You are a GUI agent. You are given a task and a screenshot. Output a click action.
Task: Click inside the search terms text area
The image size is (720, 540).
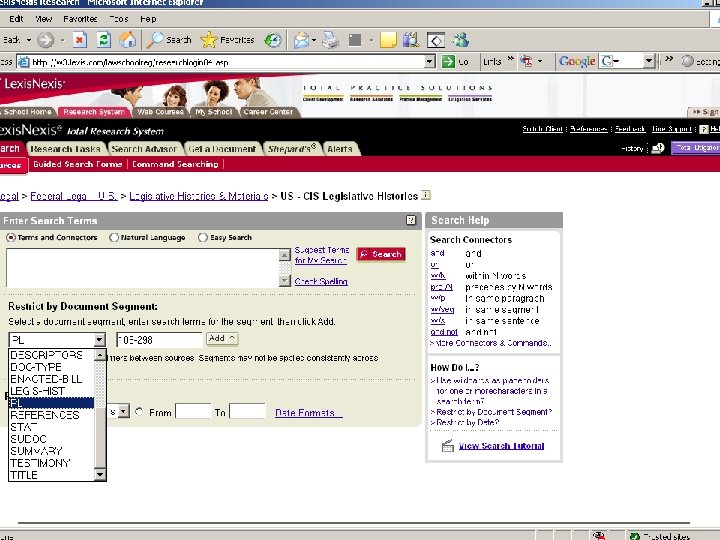pos(143,268)
